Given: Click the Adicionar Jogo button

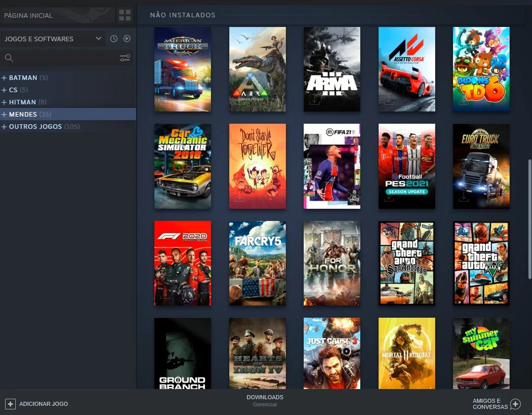Looking at the screenshot, I should click(37, 404).
